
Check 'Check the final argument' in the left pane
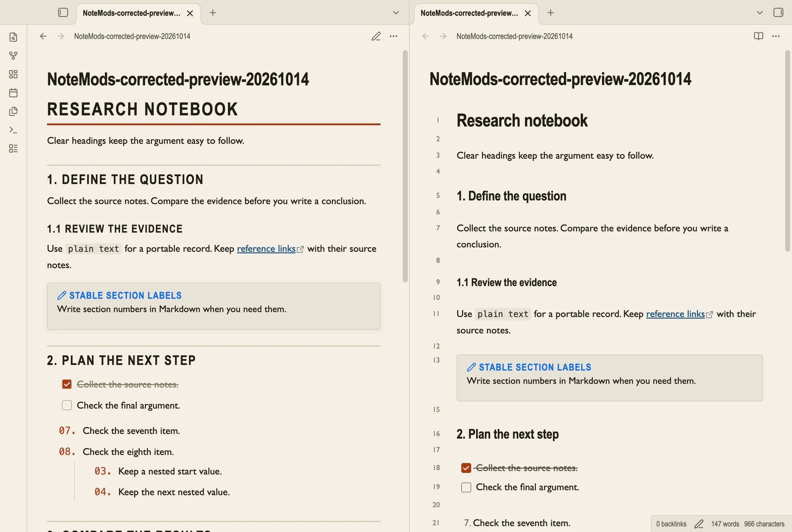(67, 405)
